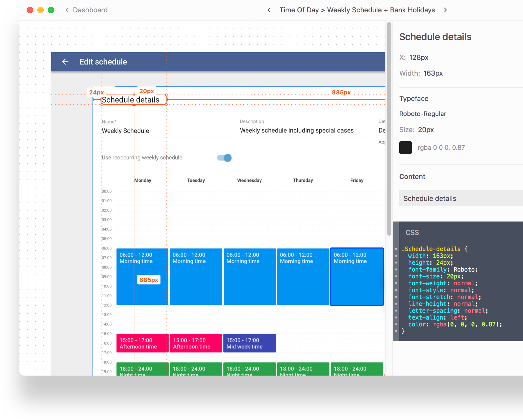Toggle the reoccurring weekly schedule switch

[224, 158]
